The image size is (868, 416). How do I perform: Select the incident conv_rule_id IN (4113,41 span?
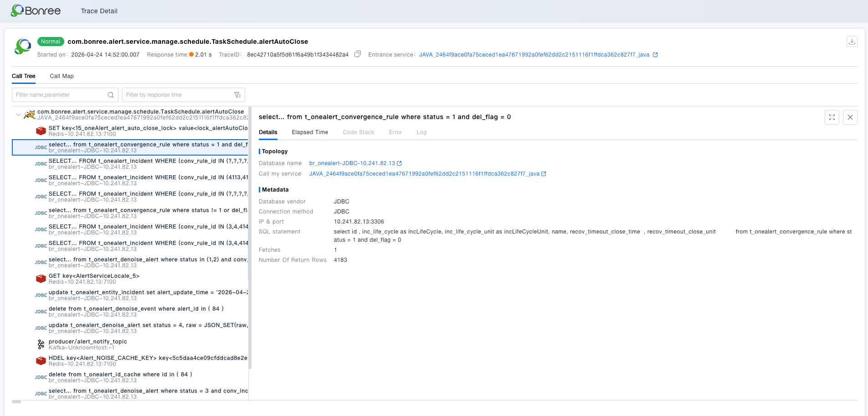130,180
